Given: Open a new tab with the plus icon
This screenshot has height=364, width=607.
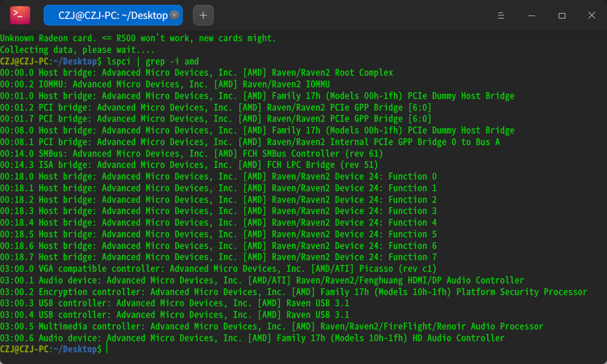Looking at the screenshot, I should tap(203, 15).
